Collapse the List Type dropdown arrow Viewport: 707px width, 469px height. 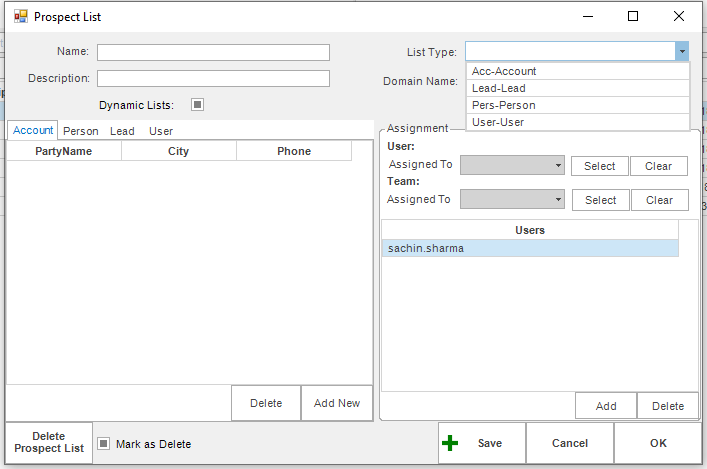pos(681,52)
